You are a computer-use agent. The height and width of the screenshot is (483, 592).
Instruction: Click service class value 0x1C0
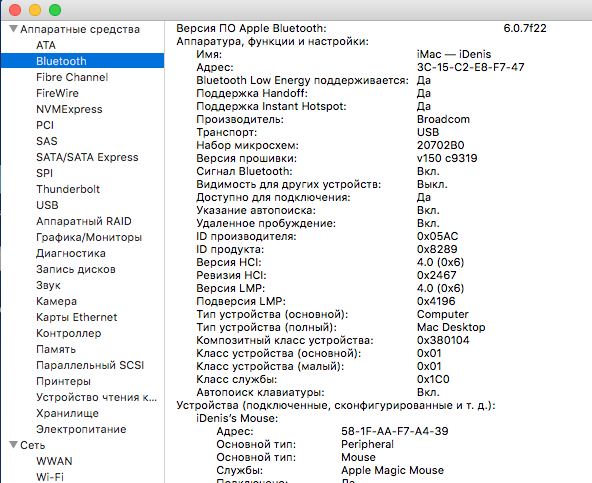433,379
